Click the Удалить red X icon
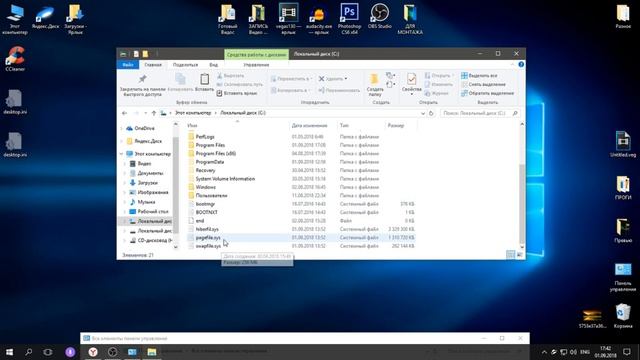The height and width of the screenshot is (360, 640). [x=322, y=78]
